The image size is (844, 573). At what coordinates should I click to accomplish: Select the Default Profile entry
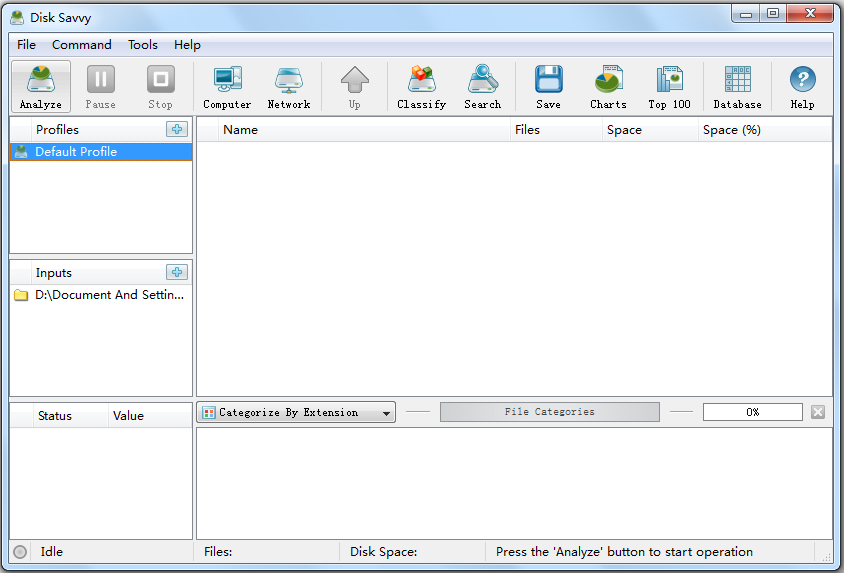(x=101, y=152)
